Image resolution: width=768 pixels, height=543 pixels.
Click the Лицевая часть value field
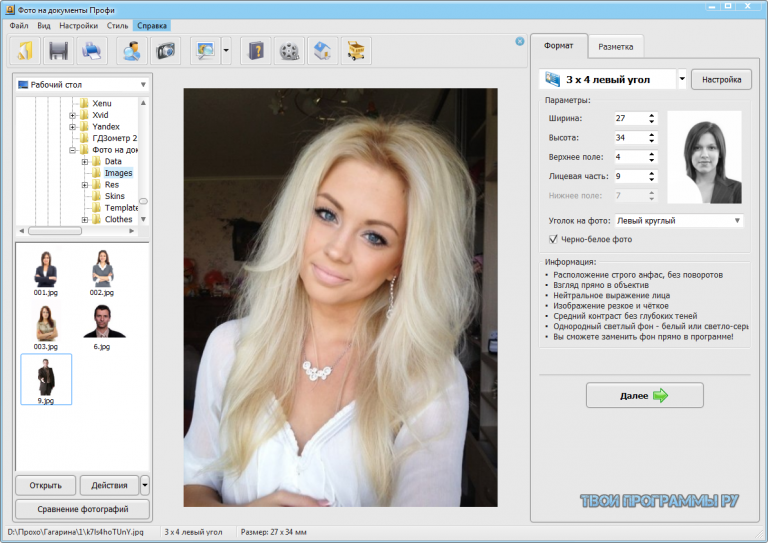click(631, 176)
